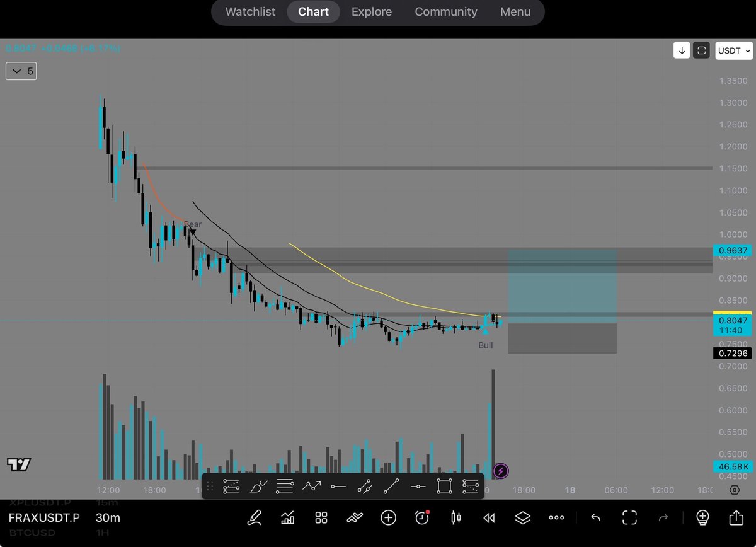
Task: Select the brush drawing tool
Action: tap(258, 486)
